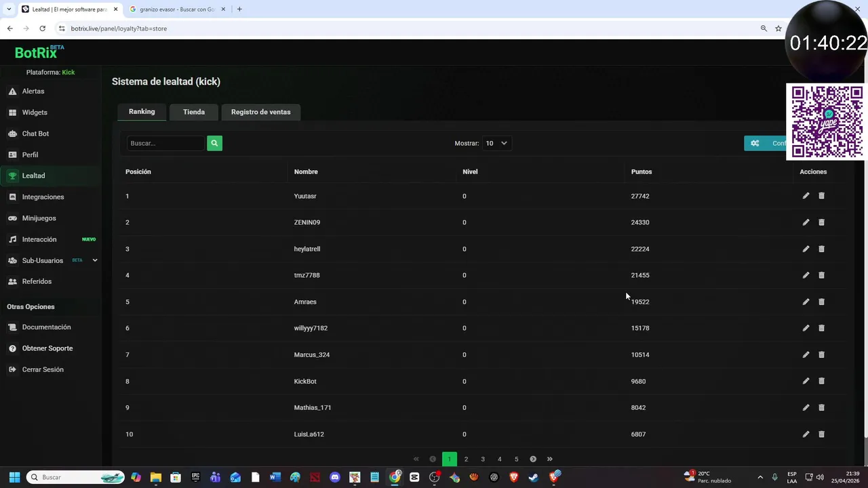Screen dimensions: 868x488
Task: Delete willyyy7182 using the trash icon
Action: (821, 328)
